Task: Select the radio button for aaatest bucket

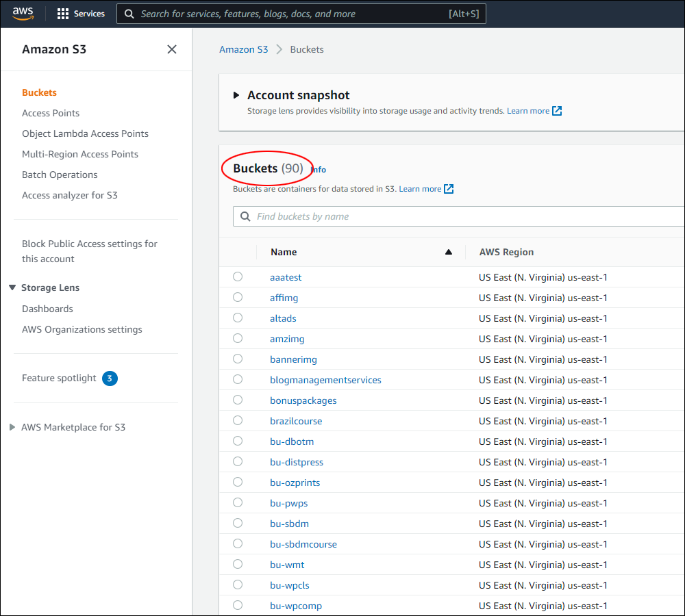Action: [238, 277]
